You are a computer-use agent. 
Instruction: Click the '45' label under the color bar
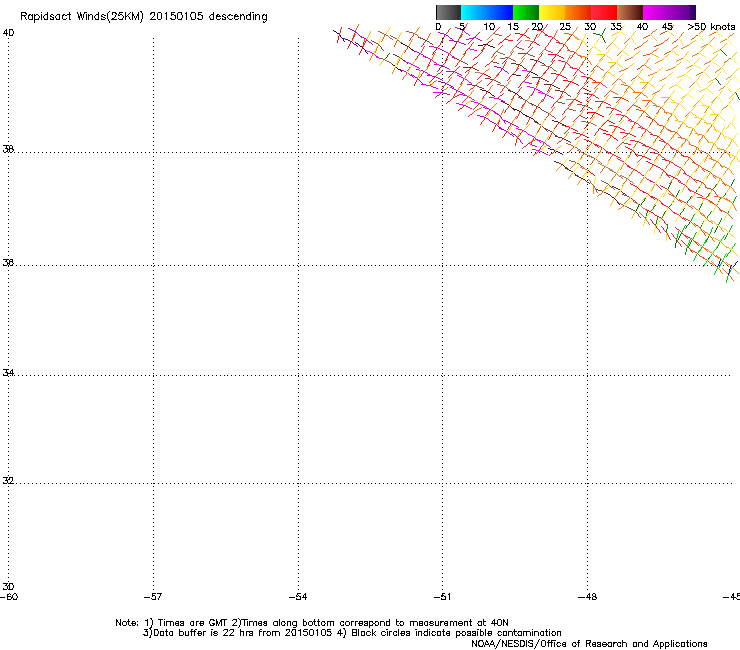coord(667,27)
